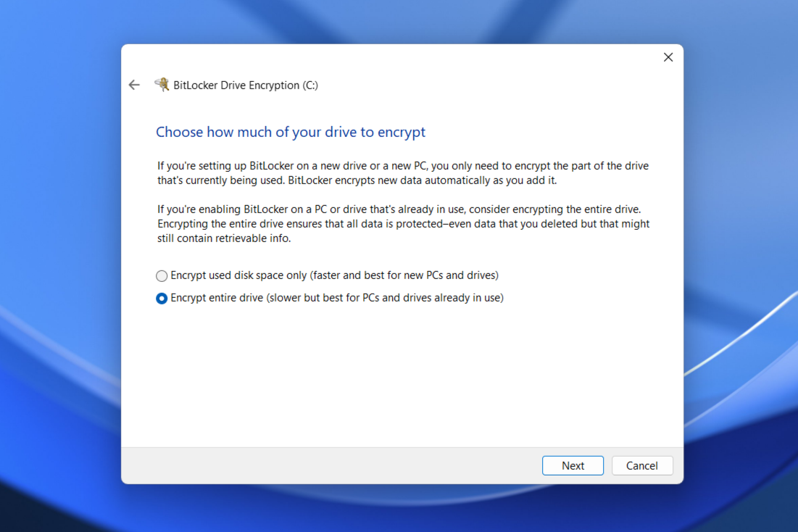Click the paragraph about new drive or new PC

(402, 173)
